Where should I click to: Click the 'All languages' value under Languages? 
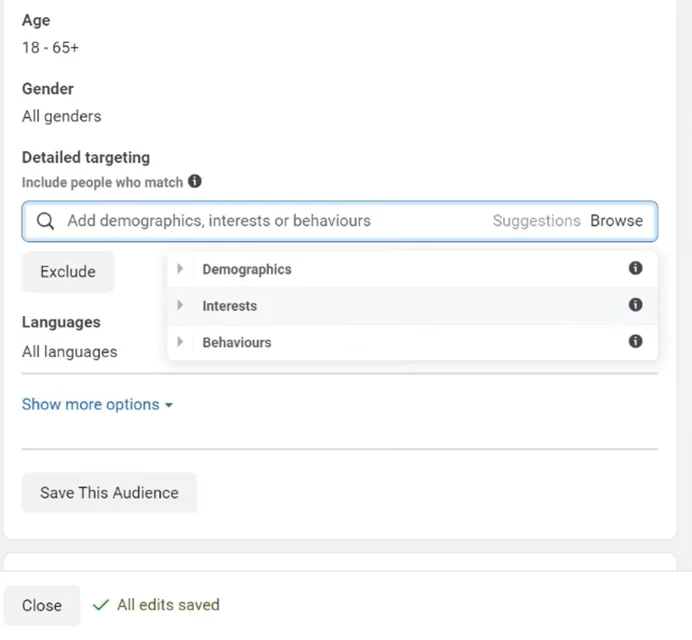(x=70, y=352)
